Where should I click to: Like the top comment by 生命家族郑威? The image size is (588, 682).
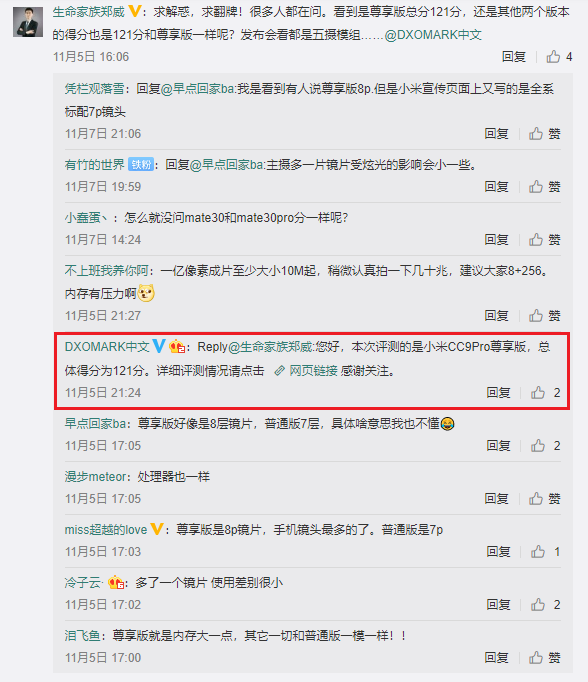[x=559, y=57]
